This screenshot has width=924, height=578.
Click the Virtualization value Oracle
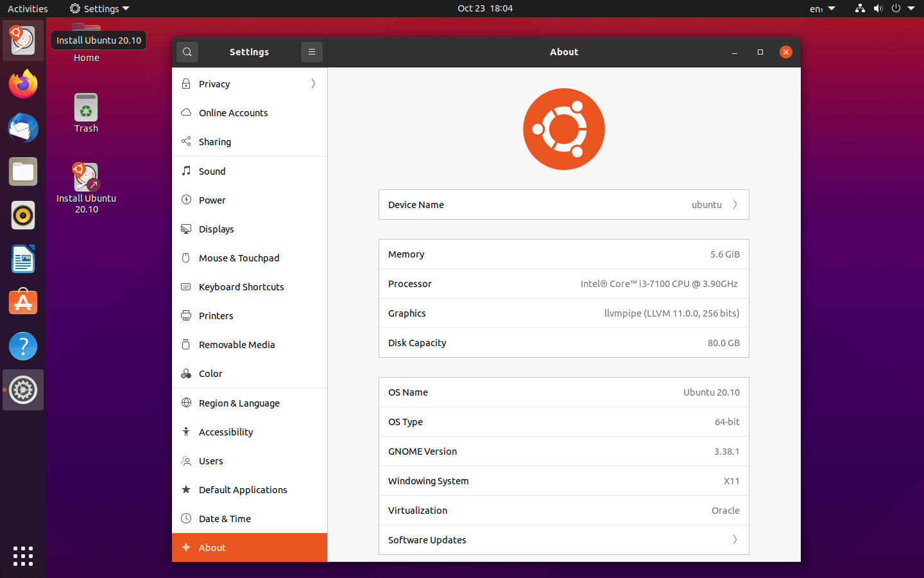click(x=726, y=511)
